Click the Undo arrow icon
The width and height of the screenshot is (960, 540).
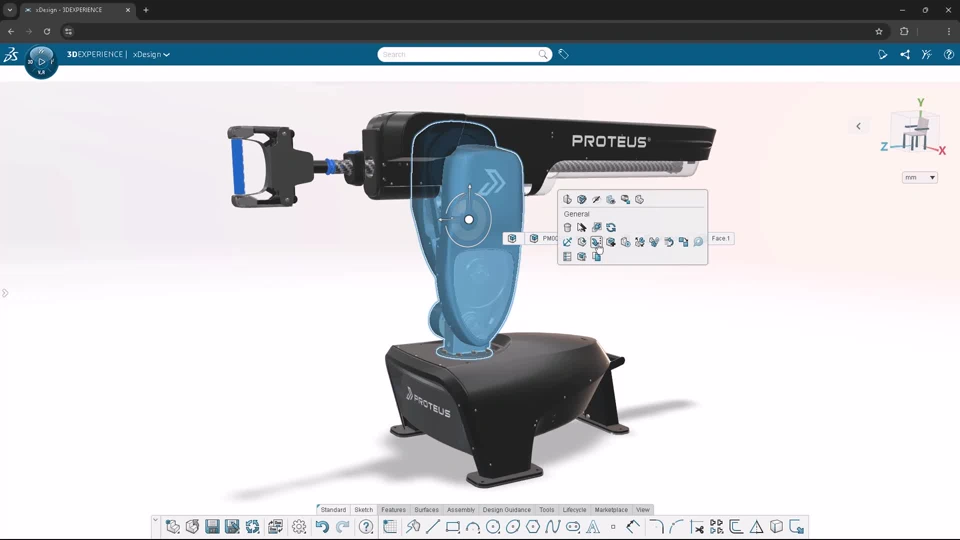tap(322, 527)
